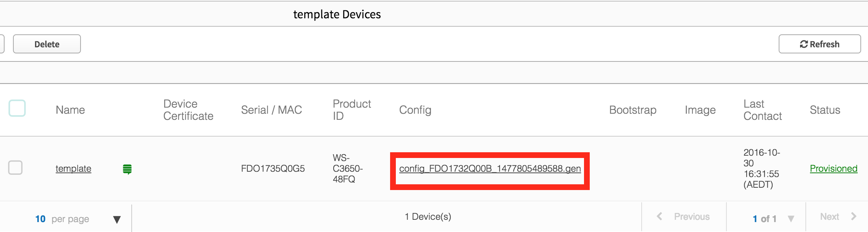Open the 1 of 1 page selector

point(773,219)
